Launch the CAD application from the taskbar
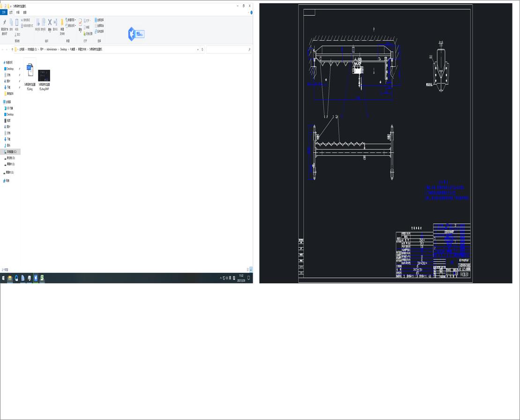Viewport: 520px width, 420px height. 36,278
